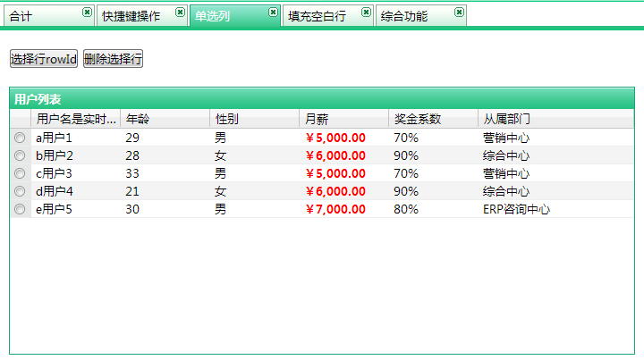Select radio button for b用户2

20,155
